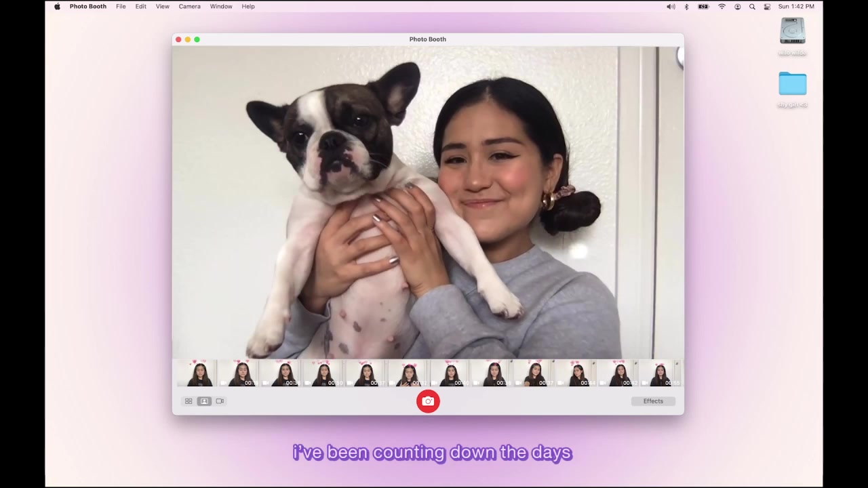The height and width of the screenshot is (488, 868).
Task: Click the Bluetooth status icon
Action: point(686,6)
